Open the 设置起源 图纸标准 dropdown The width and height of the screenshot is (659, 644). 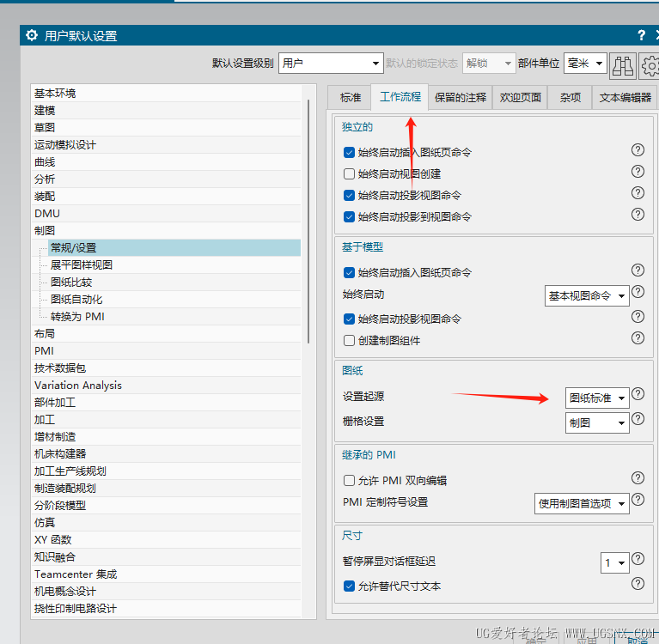(x=597, y=398)
